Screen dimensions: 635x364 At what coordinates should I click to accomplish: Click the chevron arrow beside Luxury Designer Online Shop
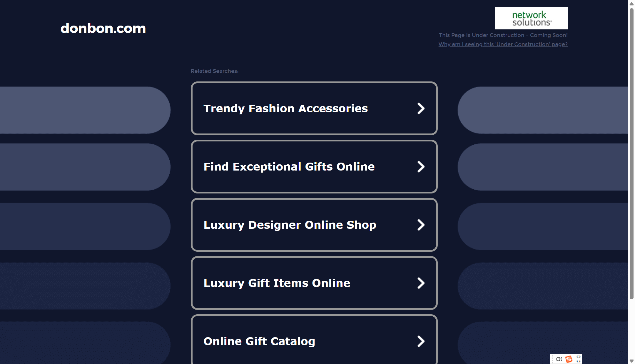pyautogui.click(x=421, y=225)
